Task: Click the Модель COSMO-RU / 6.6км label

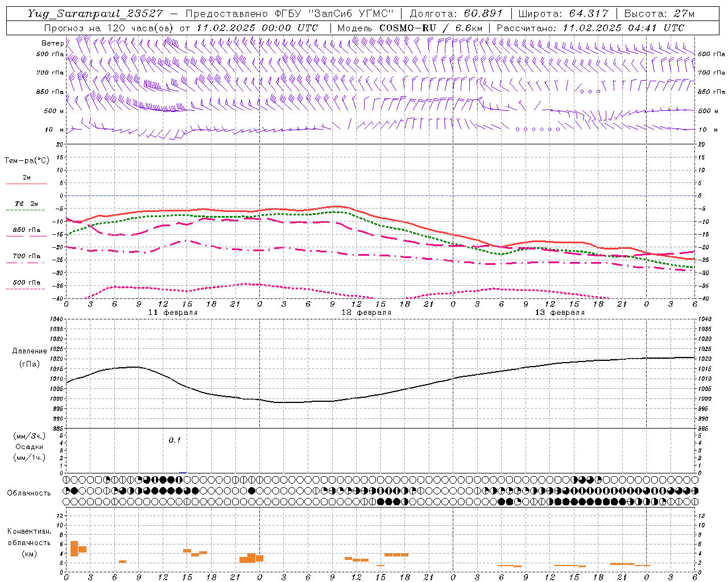Action: click(409, 28)
